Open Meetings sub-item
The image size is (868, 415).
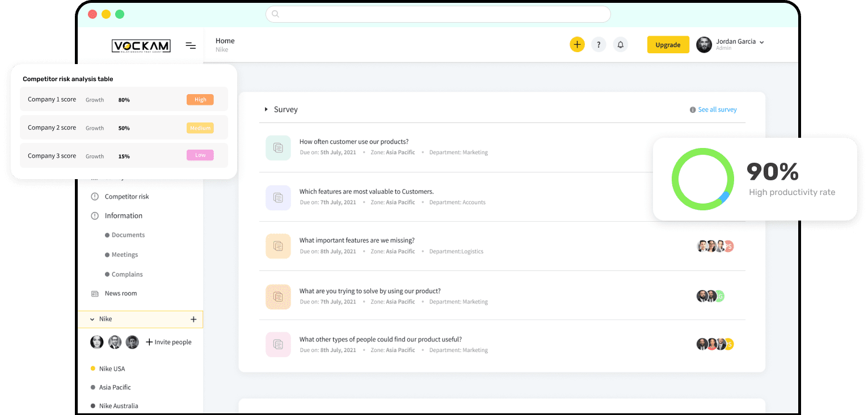(x=125, y=255)
